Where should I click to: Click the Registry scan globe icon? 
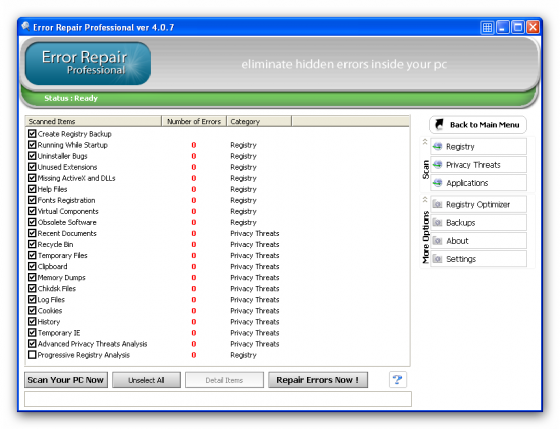tap(438, 146)
